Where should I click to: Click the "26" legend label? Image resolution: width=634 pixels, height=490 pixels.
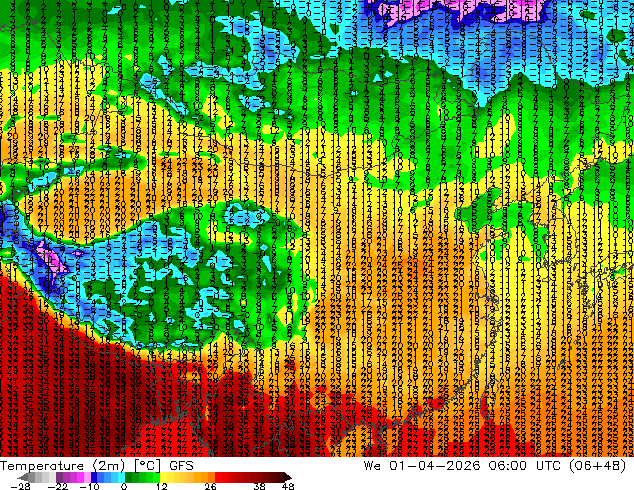pyautogui.click(x=210, y=486)
